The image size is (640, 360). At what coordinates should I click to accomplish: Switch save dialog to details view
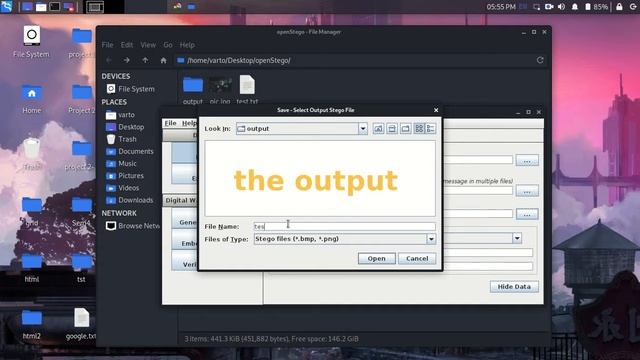[431, 129]
